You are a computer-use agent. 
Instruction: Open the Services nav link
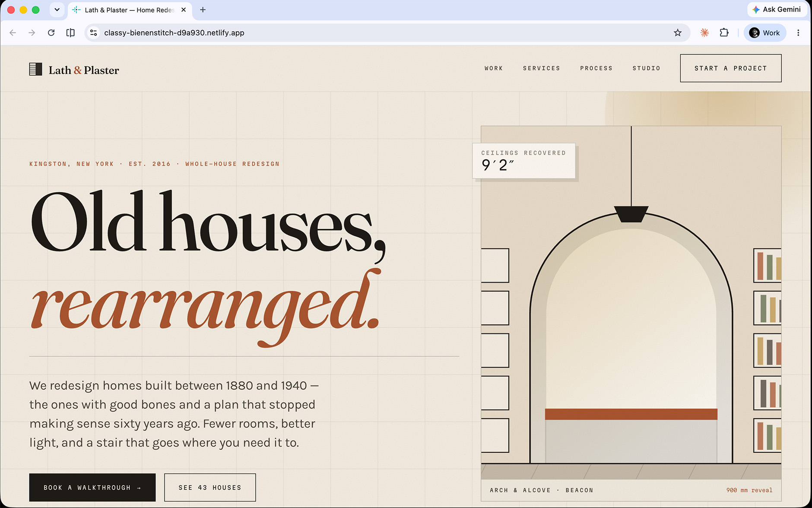pyautogui.click(x=542, y=68)
